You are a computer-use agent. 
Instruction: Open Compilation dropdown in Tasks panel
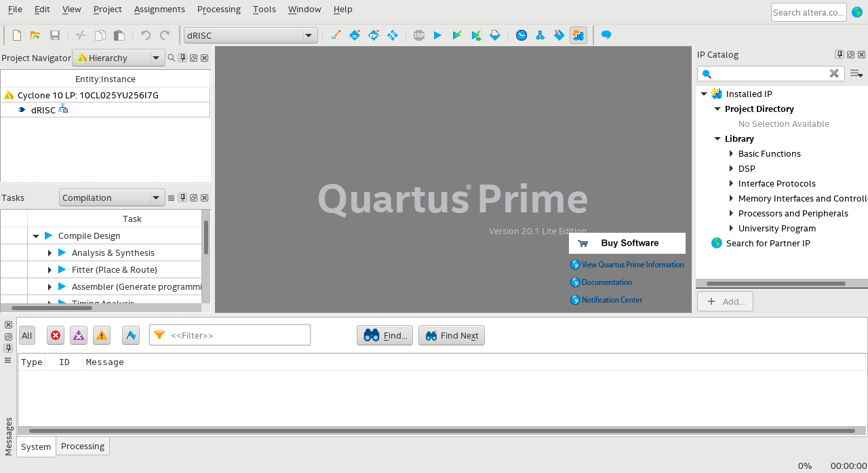pos(112,198)
